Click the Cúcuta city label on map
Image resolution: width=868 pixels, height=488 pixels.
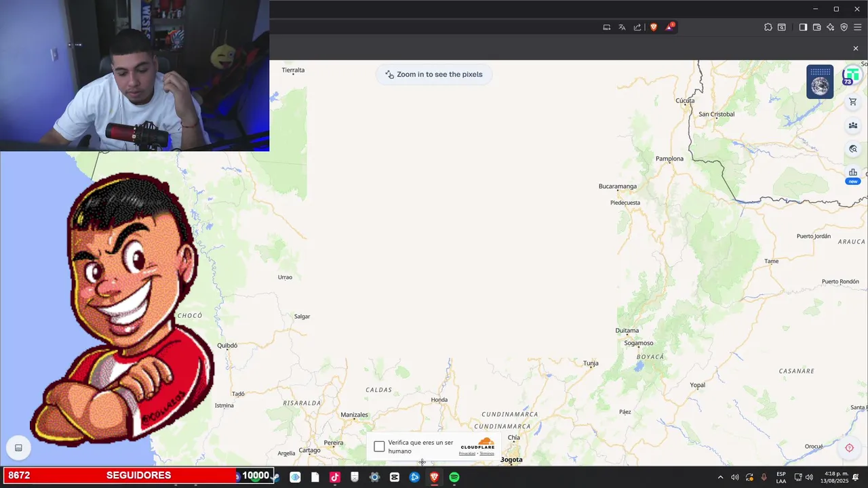[685, 101]
